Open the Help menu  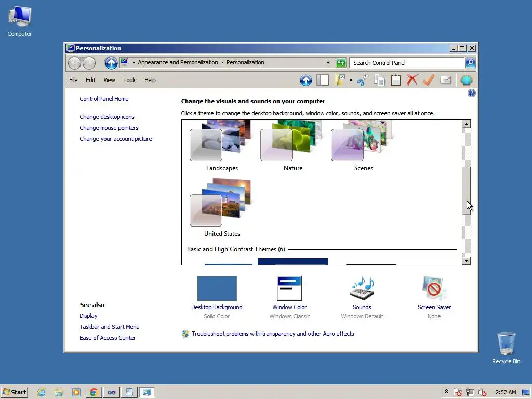click(150, 80)
